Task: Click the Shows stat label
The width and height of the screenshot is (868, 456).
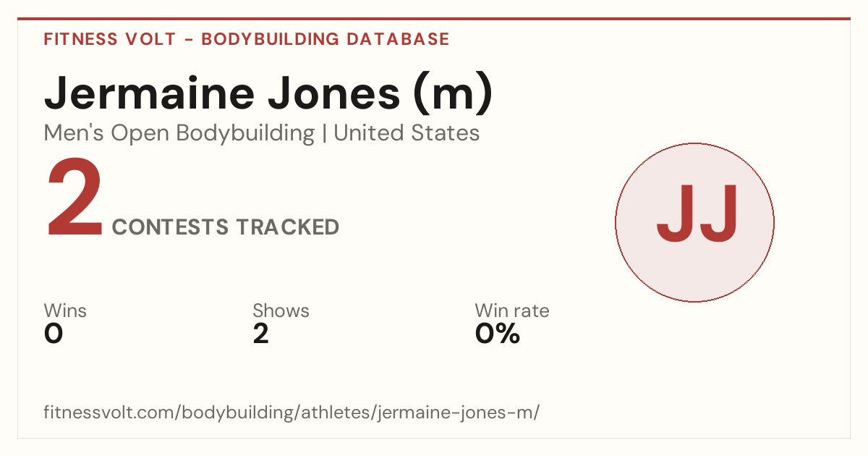Action: [x=281, y=311]
